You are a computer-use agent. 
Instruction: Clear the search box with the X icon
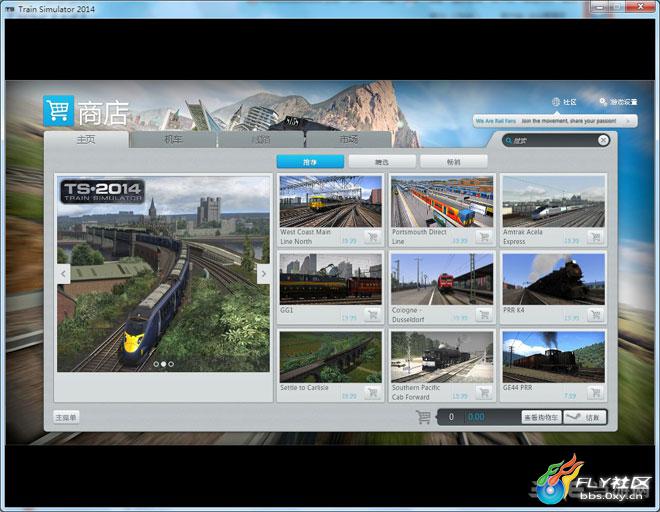click(x=603, y=140)
